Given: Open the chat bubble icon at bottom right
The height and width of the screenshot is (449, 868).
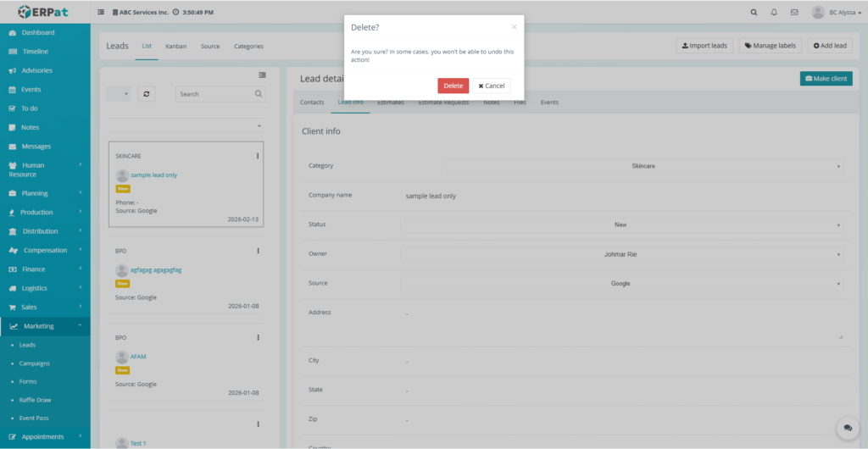Looking at the screenshot, I should pyautogui.click(x=846, y=427).
